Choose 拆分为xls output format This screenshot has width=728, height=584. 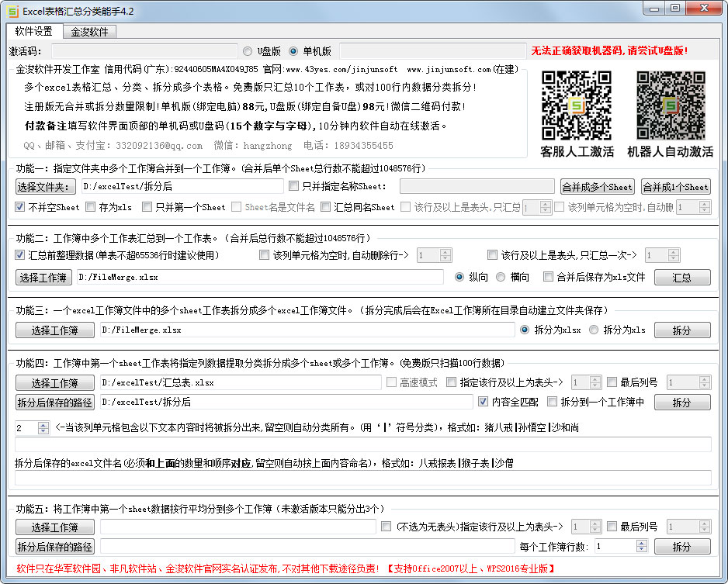pyautogui.click(x=594, y=330)
